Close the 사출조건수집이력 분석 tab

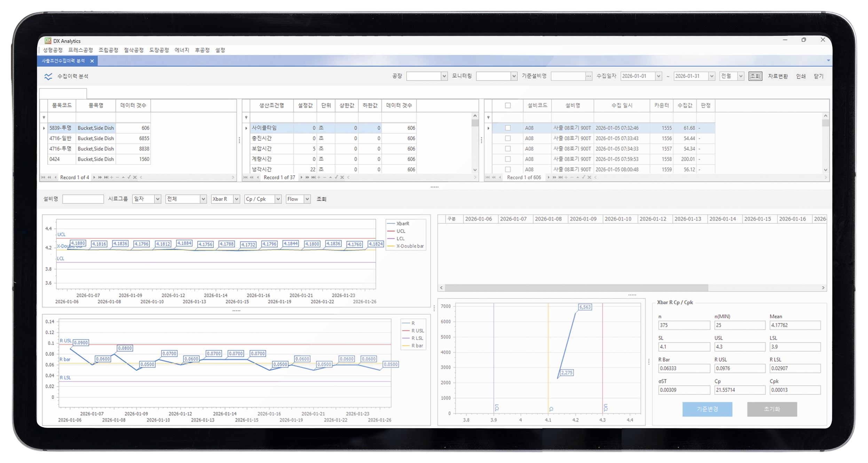tap(92, 61)
